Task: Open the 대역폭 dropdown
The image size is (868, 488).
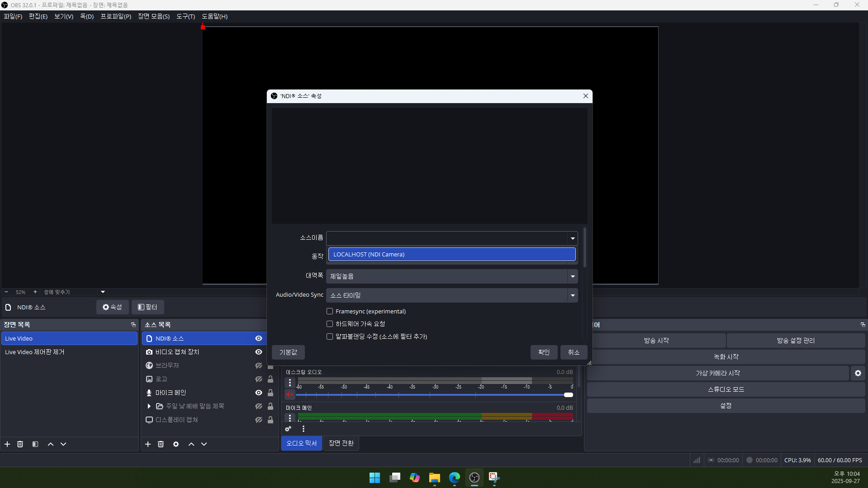Action: [x=451, y=276]
